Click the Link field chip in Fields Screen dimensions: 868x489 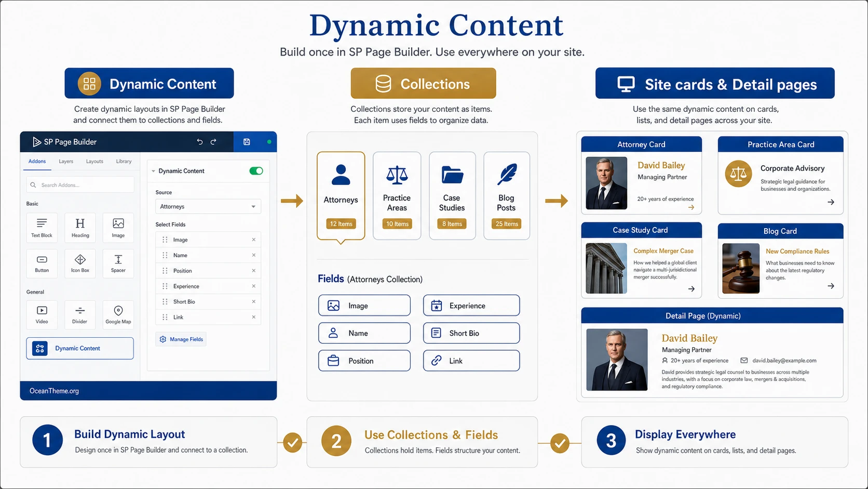(471, 361)
